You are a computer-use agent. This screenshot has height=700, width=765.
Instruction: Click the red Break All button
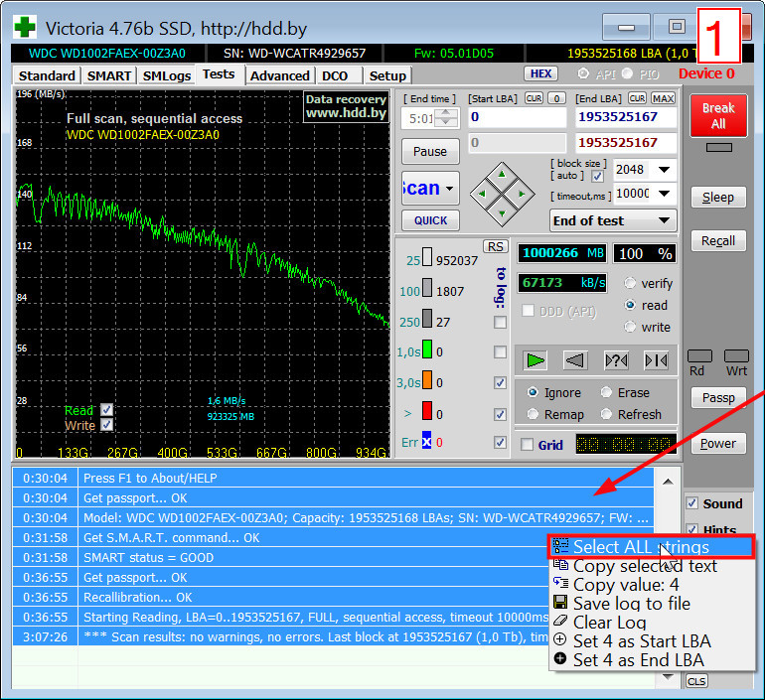718,116
